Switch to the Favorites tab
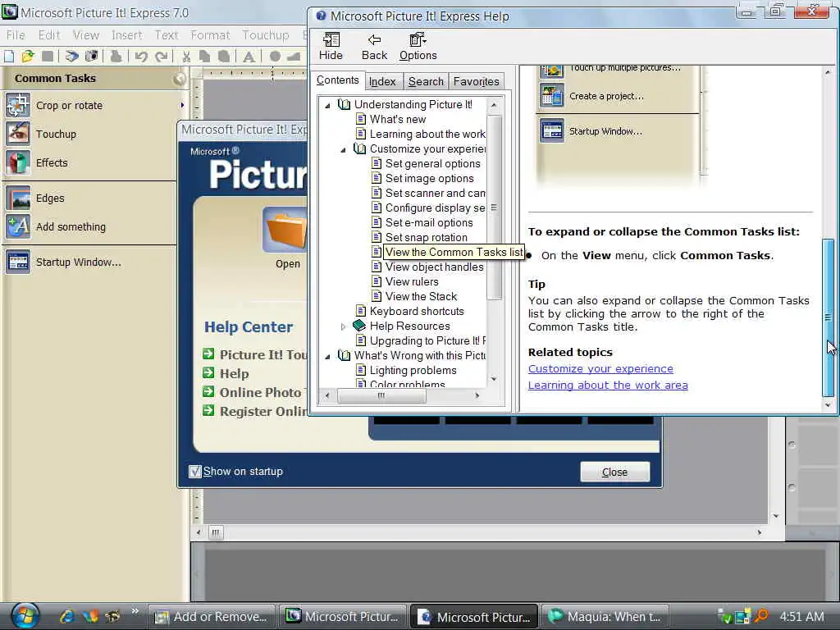 476,81
